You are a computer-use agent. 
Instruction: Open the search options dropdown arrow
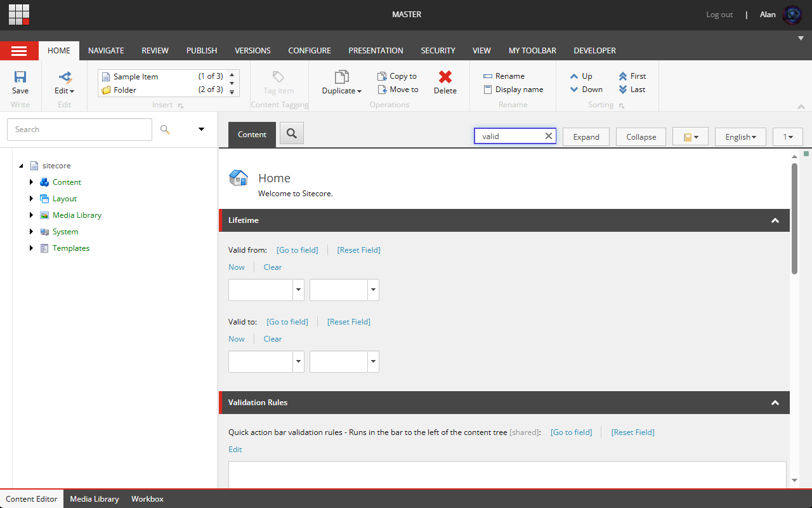pyautogui.click(x=201, y=129)
